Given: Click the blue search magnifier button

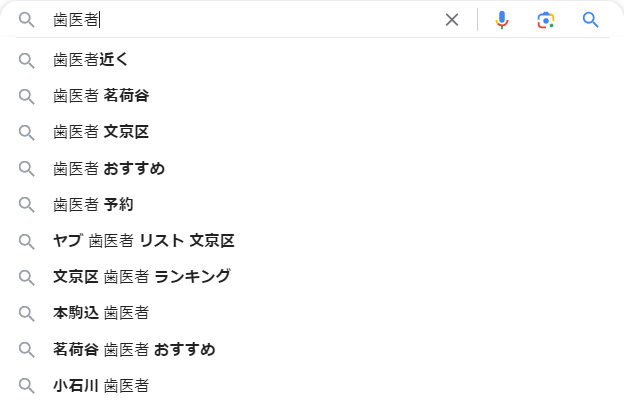Looking at the screenshot, I should pos(590,19).
